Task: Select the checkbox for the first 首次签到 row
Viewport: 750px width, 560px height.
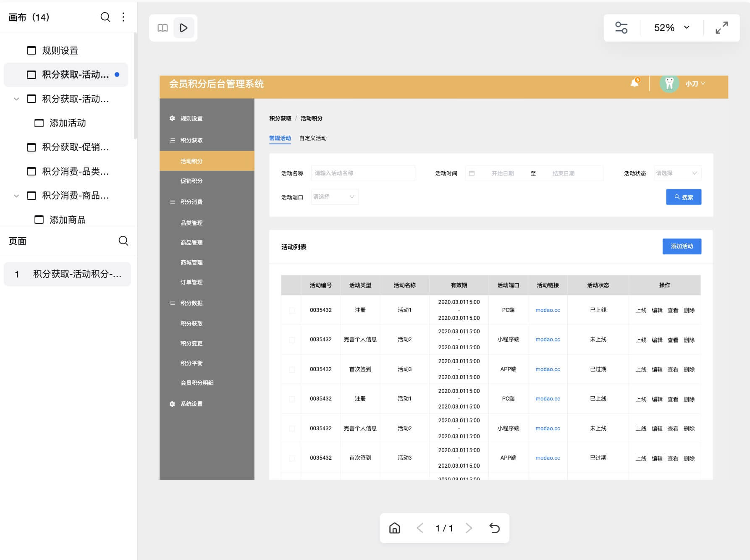Action: pyautogui.click(x=292, y=369)
